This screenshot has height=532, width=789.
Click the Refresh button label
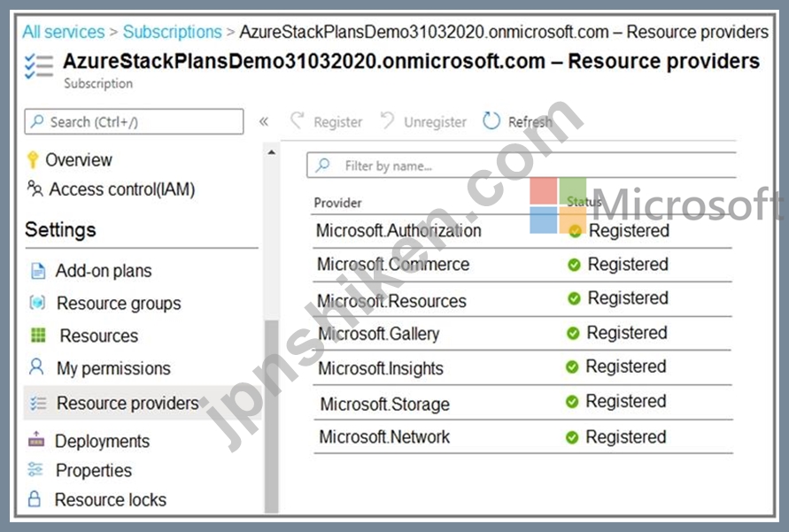point(530,121)
